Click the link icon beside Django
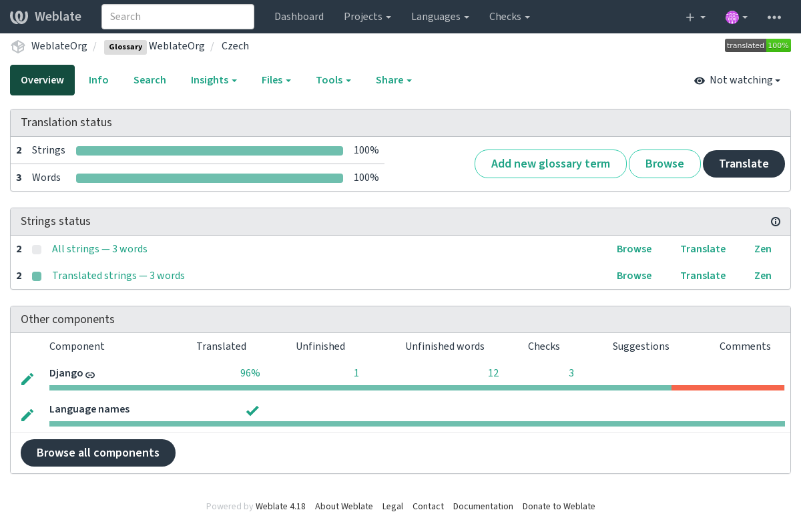The height and width of the screenshot is (532, 801). tap(90, 374)
